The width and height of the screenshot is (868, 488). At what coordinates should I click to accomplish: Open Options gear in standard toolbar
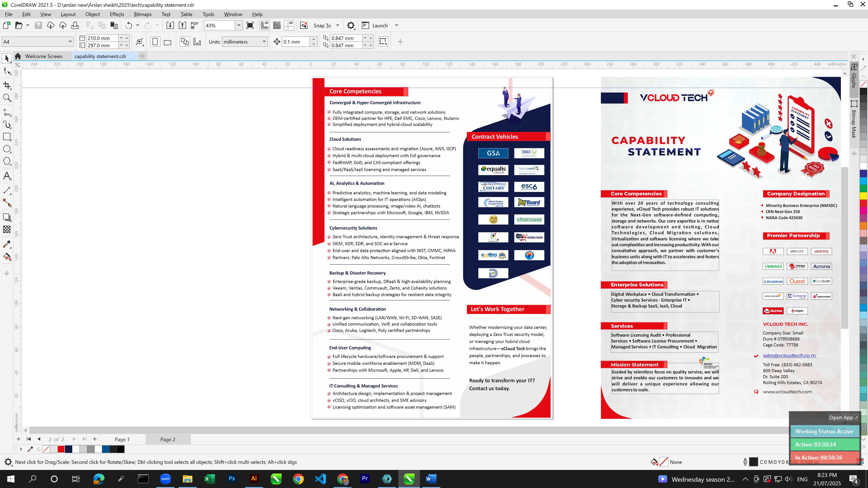351,26
